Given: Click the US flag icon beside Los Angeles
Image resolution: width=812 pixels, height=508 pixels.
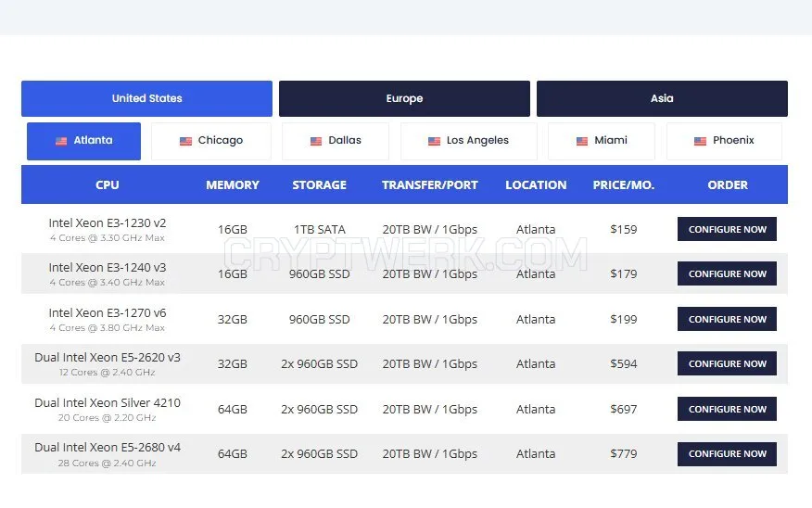Looking at the screenshot, I should (x=434, y=141).
